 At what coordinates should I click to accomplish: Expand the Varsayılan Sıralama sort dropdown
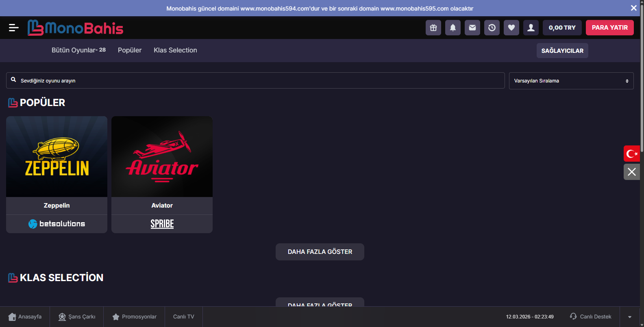click(x=571, y=81)
